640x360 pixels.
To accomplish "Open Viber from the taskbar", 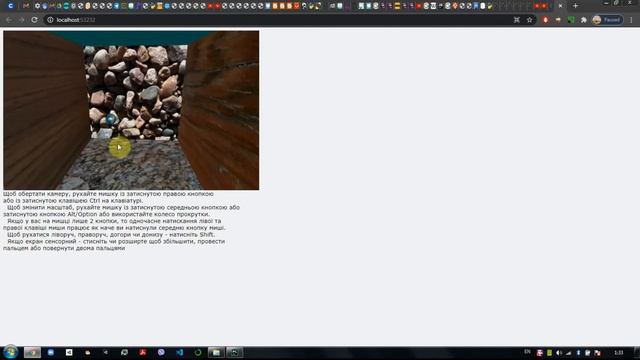I will coord(161,352).
